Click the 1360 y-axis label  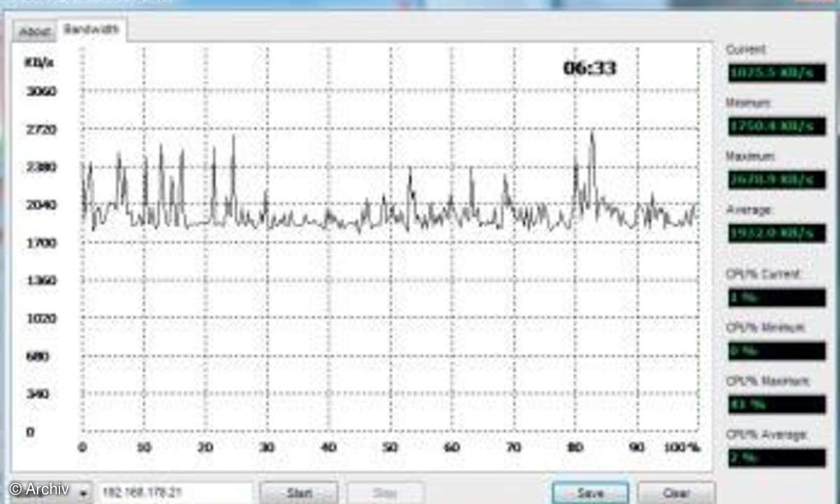point(41,281)
